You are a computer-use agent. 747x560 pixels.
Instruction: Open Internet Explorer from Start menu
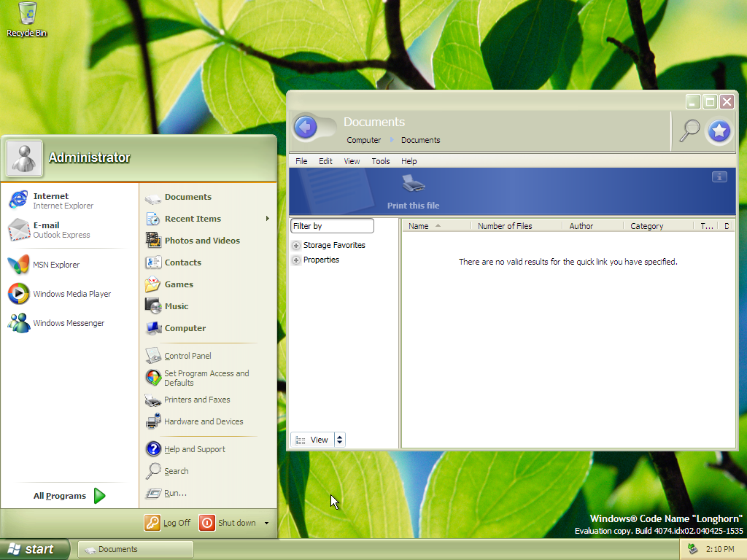[51, 201]
